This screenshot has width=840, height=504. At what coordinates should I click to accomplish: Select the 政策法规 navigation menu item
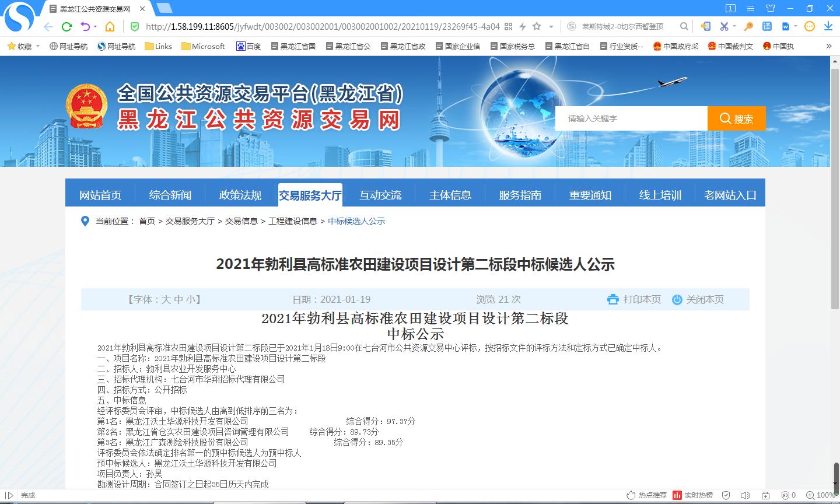240,195
